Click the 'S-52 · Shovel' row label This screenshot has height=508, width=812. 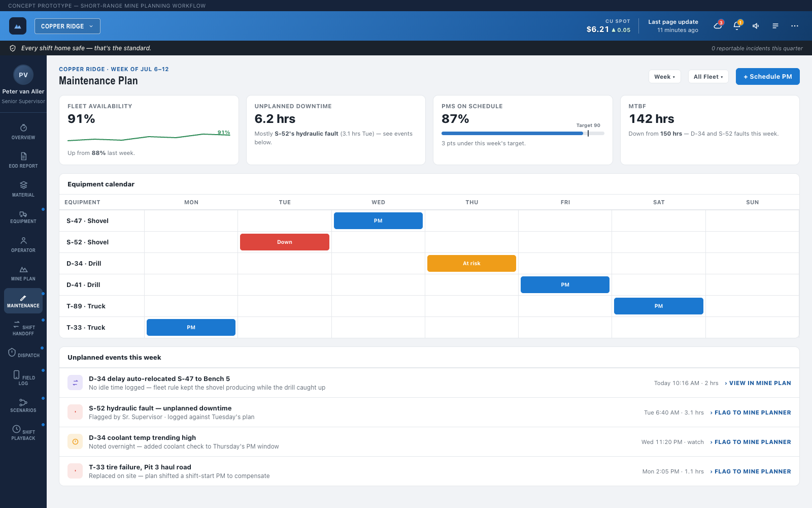coord(87,242)
